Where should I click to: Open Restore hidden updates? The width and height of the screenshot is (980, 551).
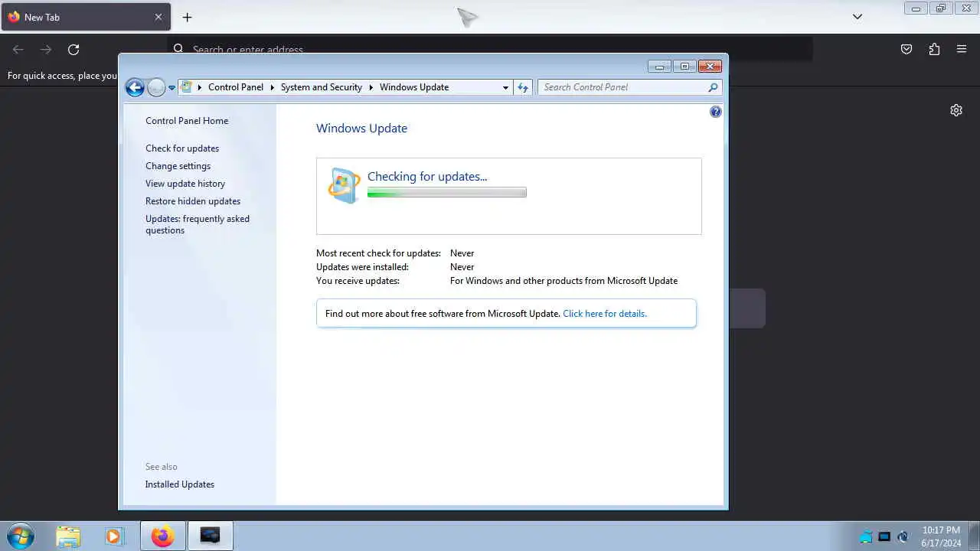(x=193, y=201)
